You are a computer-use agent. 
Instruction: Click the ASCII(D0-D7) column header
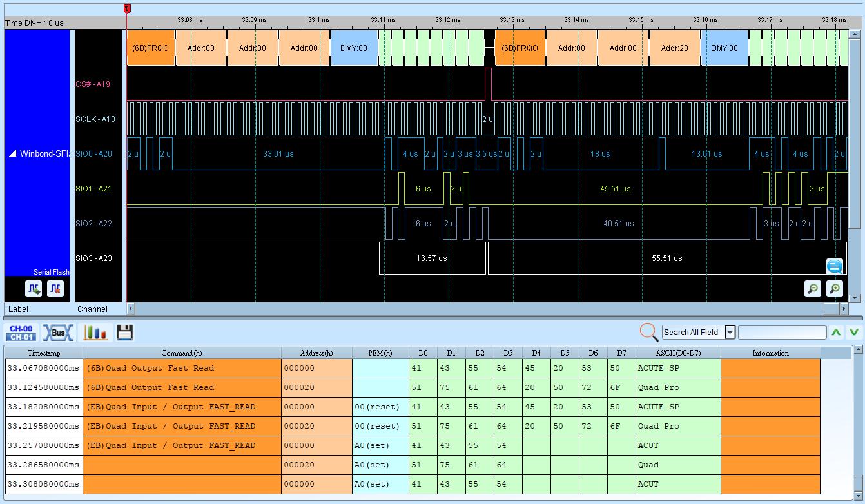tap(678, 353)
